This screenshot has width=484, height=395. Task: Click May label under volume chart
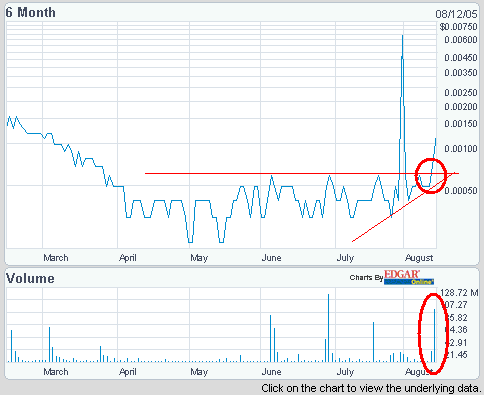pyautogui.click(x=199, y=372)
